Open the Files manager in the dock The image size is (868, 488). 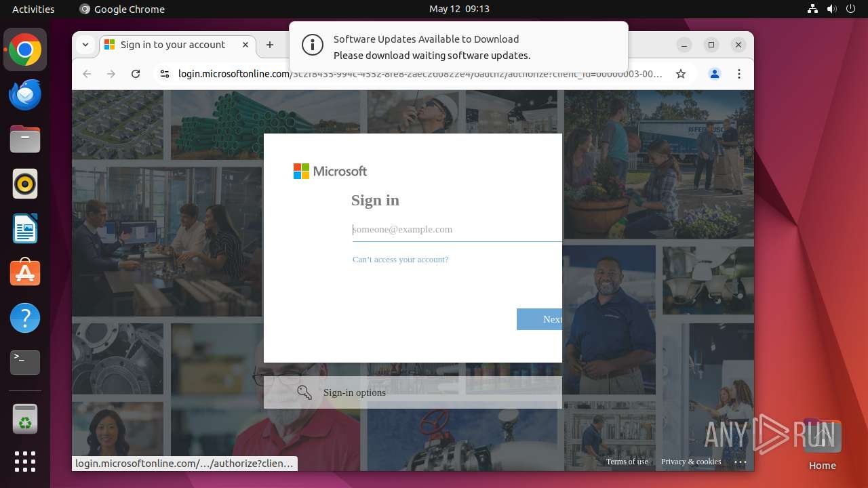tap(25, 140)
